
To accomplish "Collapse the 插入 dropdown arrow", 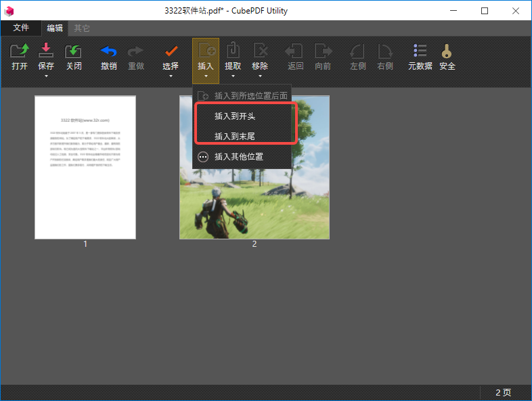I will (x=206, y=76).
